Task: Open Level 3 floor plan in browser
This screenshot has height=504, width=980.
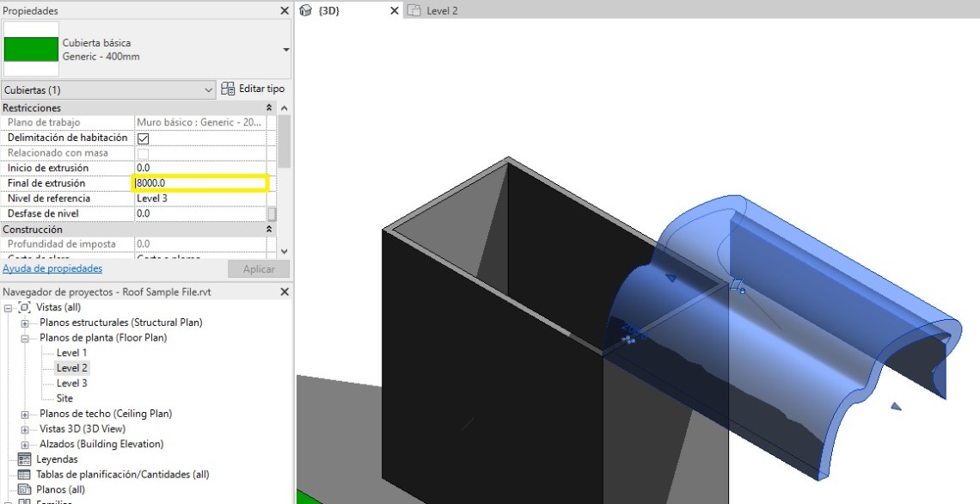Action: click(71, 384)
